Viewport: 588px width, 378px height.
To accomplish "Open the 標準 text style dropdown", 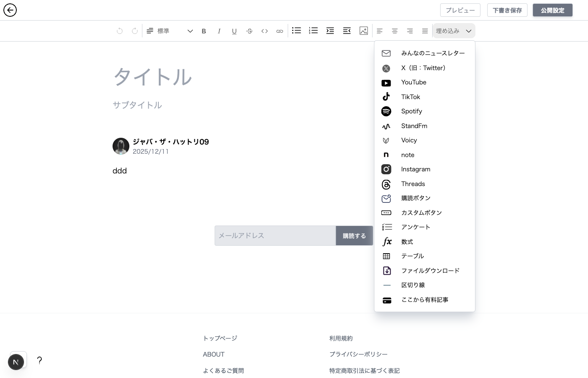I will click(169, 31).
